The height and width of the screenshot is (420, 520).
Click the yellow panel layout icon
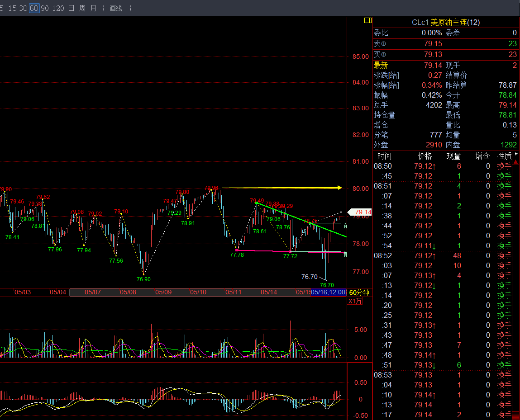367,20
